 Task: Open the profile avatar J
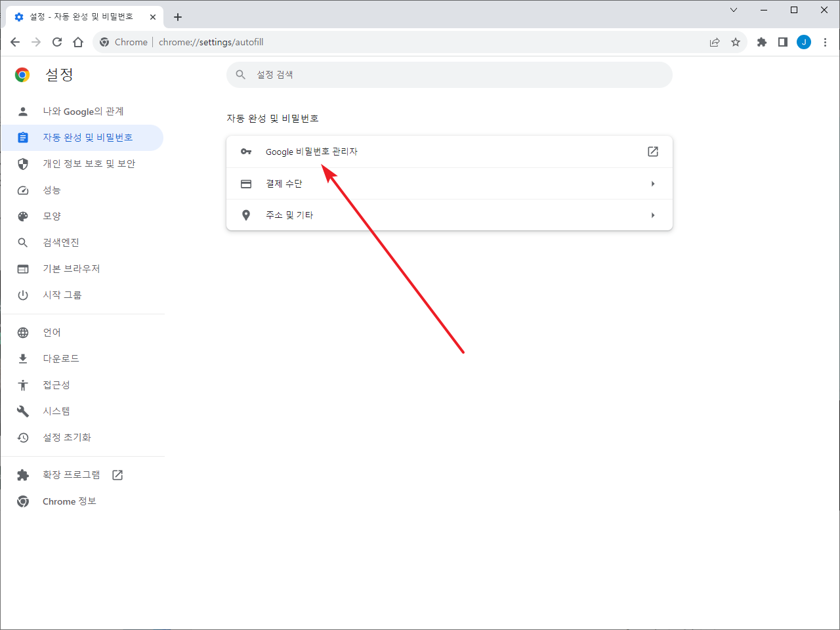point(804,42)
